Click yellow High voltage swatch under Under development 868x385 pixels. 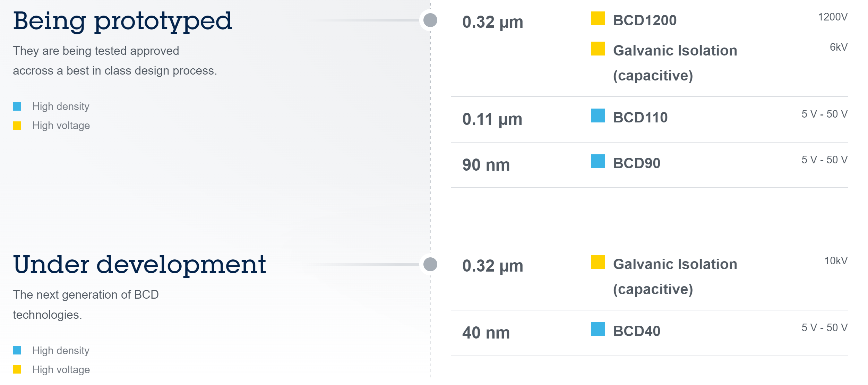coord(17,370)
